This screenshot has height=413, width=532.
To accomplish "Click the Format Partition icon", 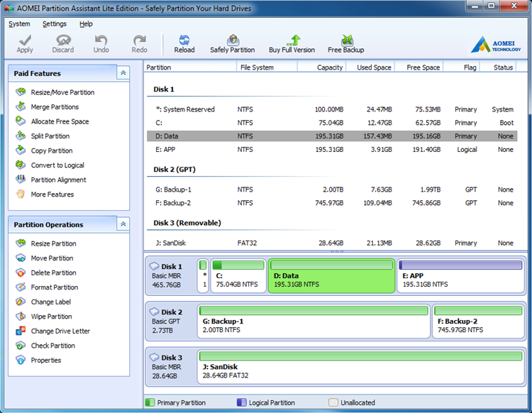I will click(x=21, y=287).
